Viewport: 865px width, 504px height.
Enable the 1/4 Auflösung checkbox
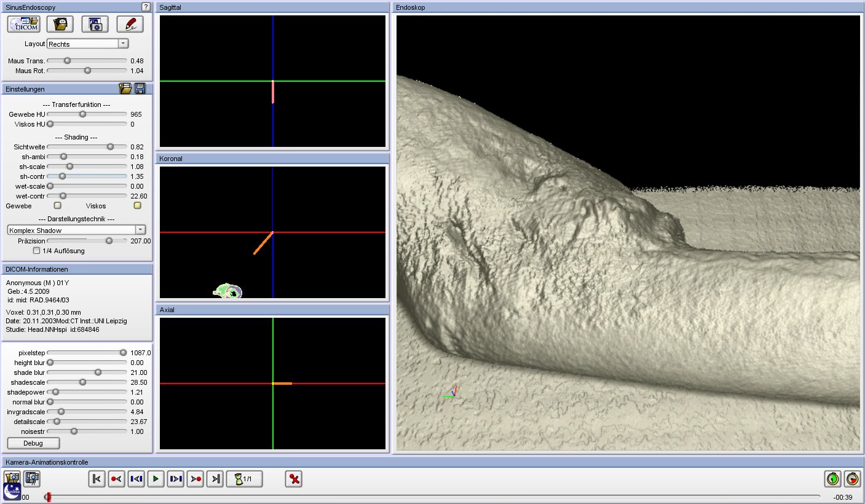pos(37,251)
